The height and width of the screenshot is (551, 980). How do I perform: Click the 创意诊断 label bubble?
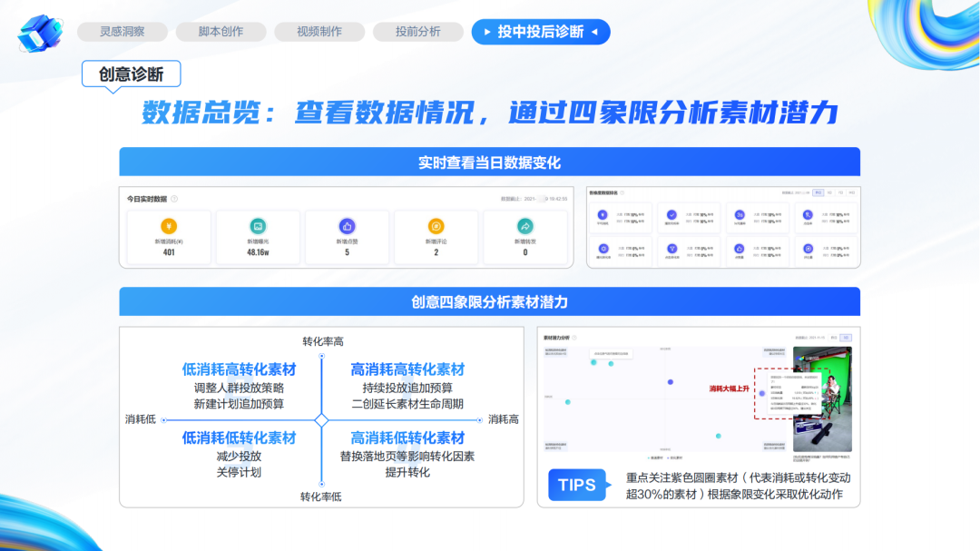click(x=132, y=74)
